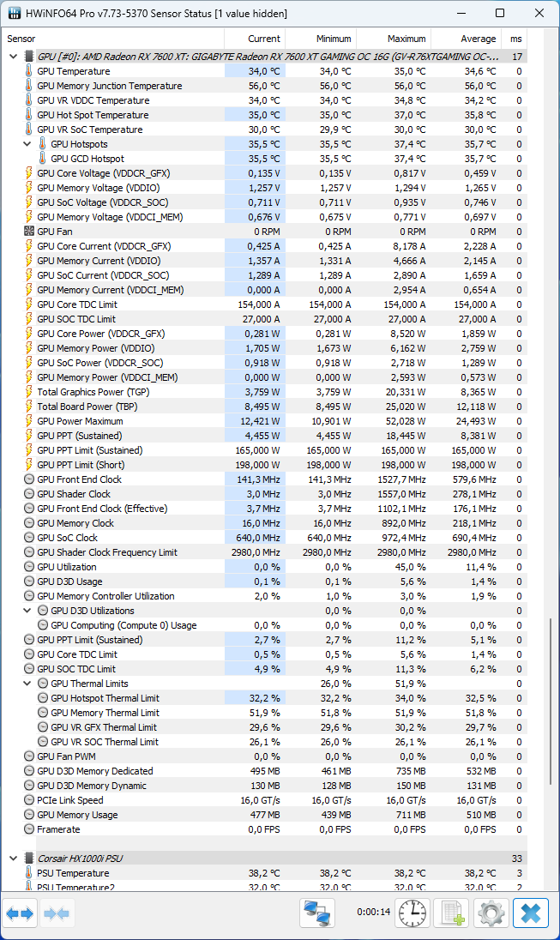The image size is (560, 940).
Task: Click the Current column header
Action: (x=254, y=39)
